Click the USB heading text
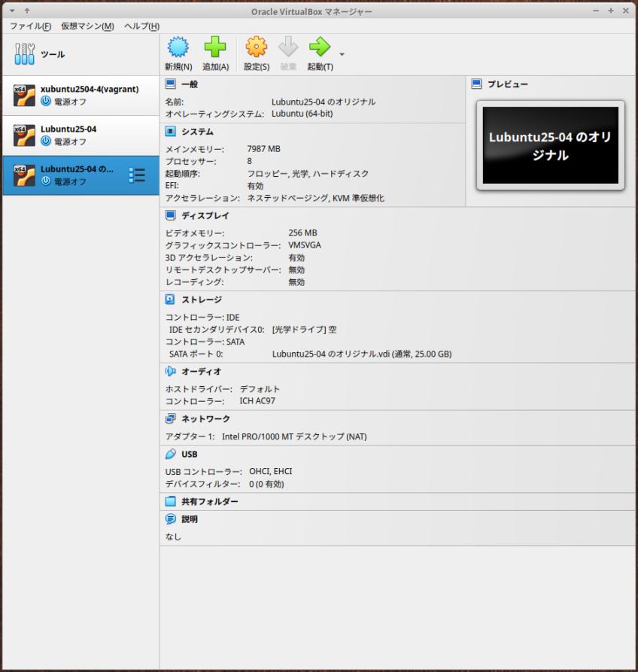 click(190, 455)
